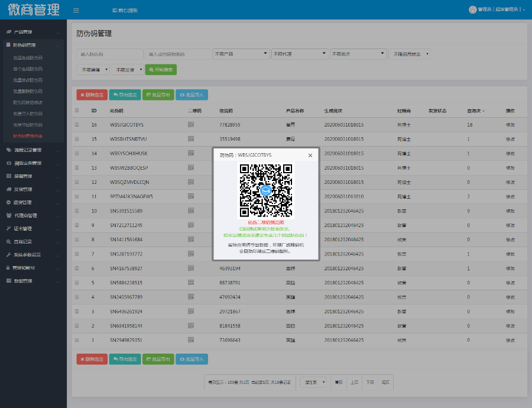Click top red 删除选定 button
Viewport: 532px width, 408px height.
click(x=92, y=95)
